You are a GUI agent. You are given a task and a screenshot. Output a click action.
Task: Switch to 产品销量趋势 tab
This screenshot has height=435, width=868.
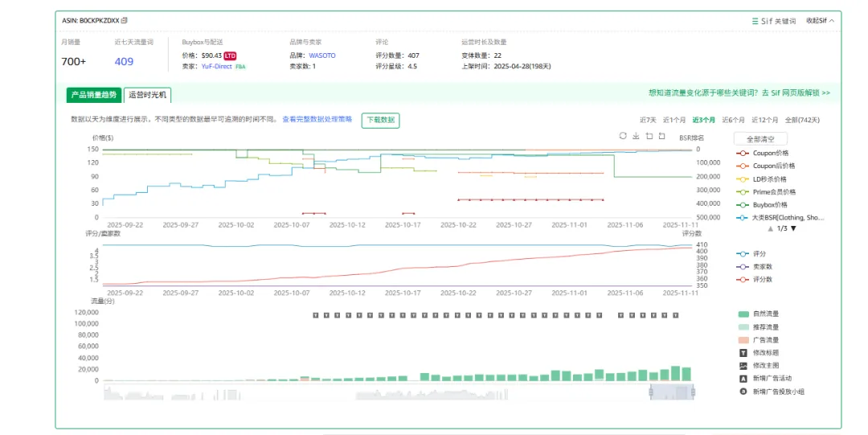94,95
